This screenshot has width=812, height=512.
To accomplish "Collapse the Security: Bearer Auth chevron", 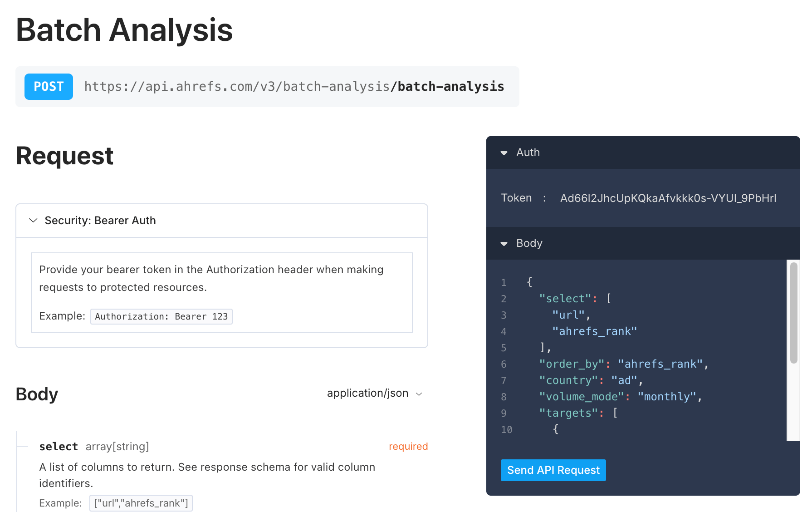I will pyautogui.click(x=33, y=221).
